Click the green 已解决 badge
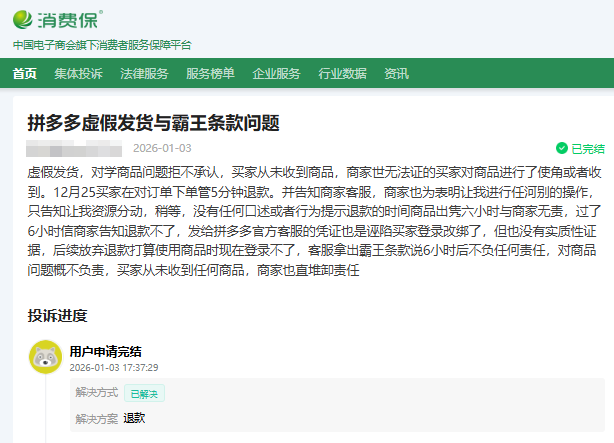Screen dimensions: 614x443 [x=144, y=393]
